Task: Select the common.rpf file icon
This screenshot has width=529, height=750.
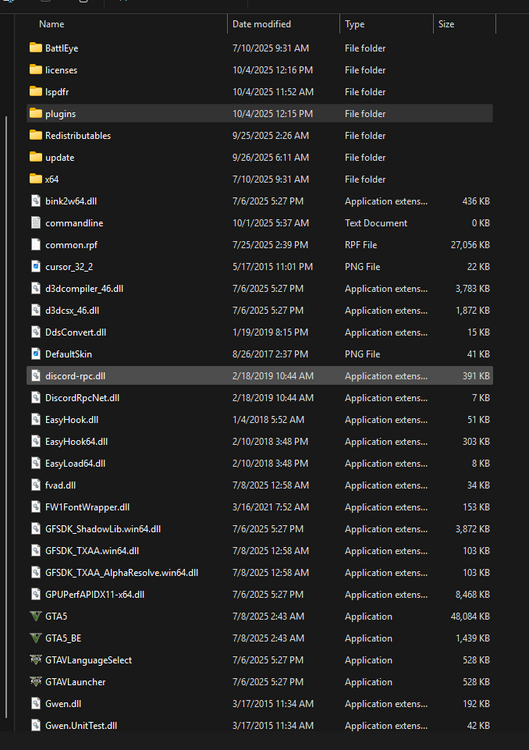Action: [x=36, y=244]
